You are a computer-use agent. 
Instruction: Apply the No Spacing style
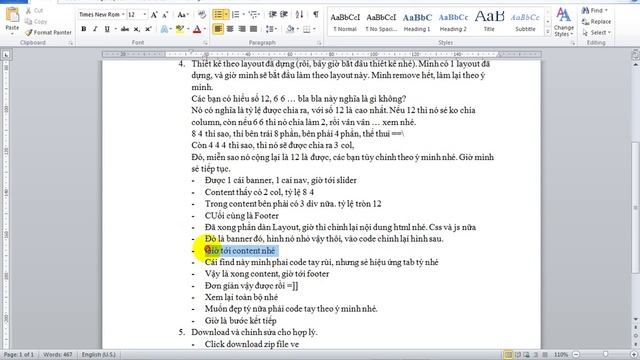[381, 22]
